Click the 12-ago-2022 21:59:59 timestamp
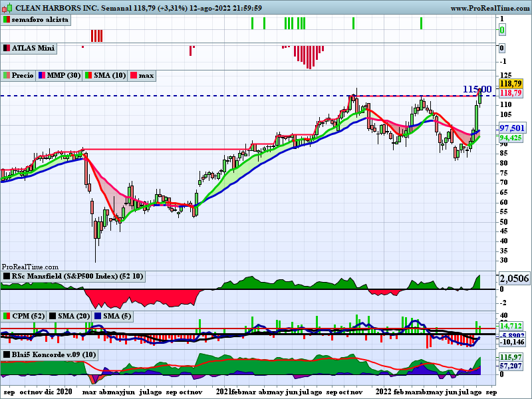Screen dimensions: 532x399 [225, 8]
